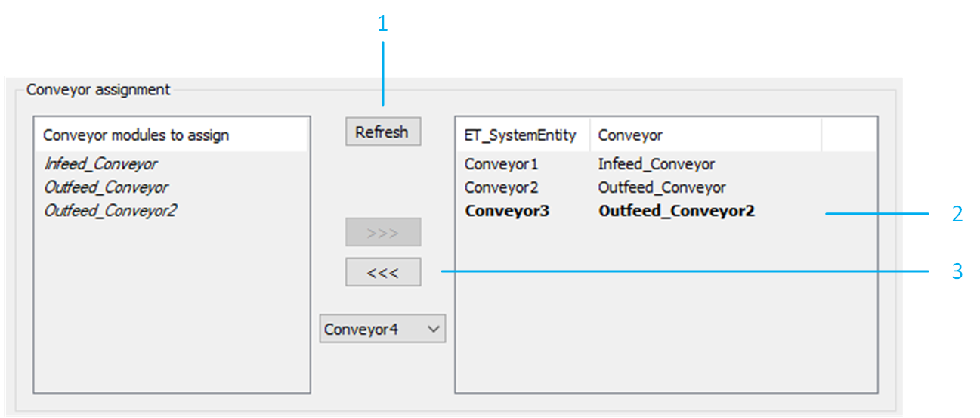Click the Refresh button

pos(382,132)
